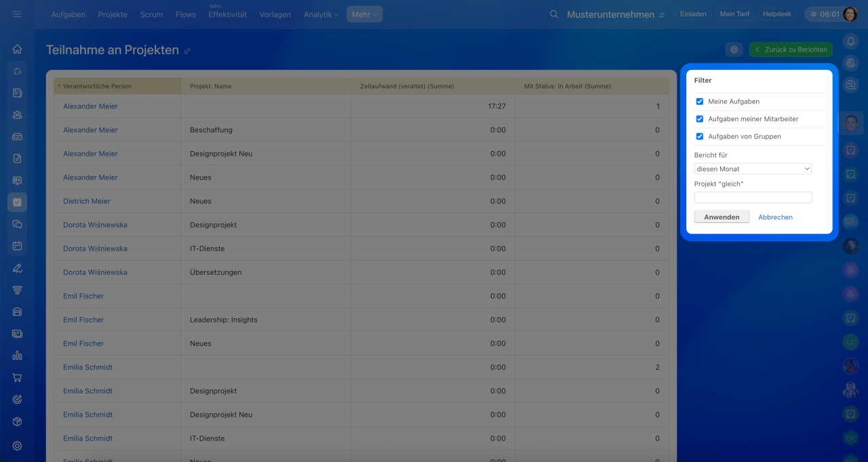Open the Aufgaben tab
The height and width of the screenshot is (462, 868).
pyautogui.click(x=68, y=14)
